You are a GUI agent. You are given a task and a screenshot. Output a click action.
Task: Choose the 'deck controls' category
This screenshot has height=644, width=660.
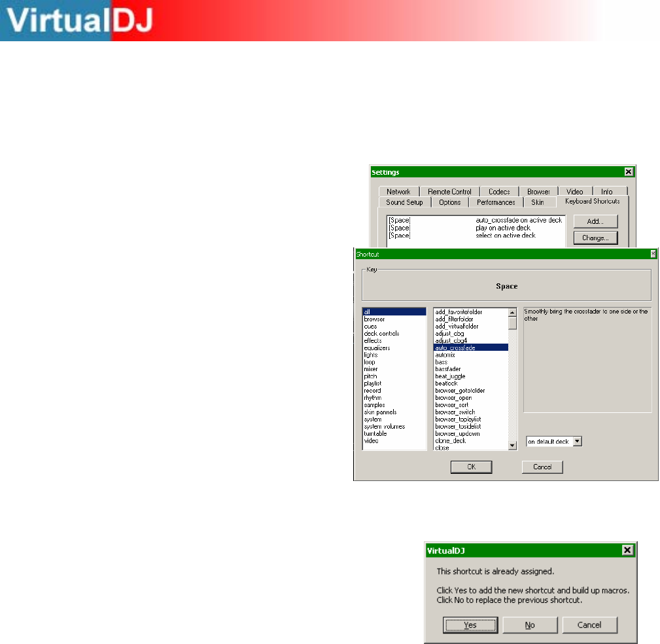tap(394, 334)
